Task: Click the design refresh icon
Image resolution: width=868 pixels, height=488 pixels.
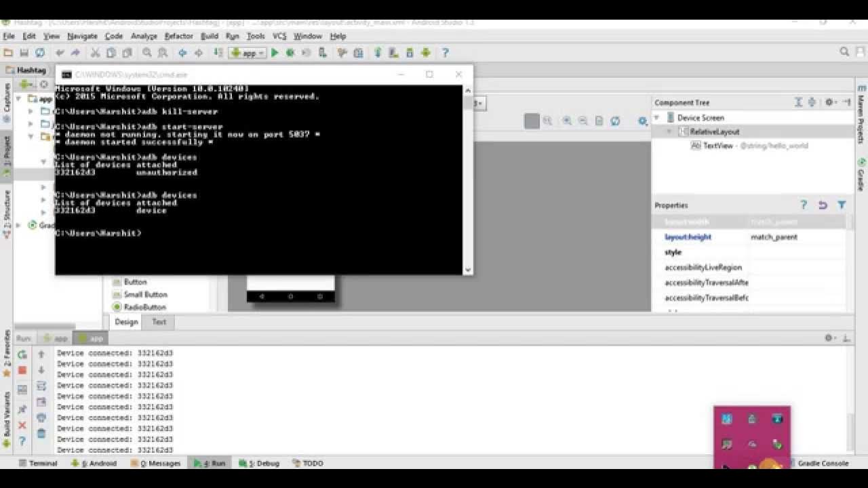Action: (615, 121)
